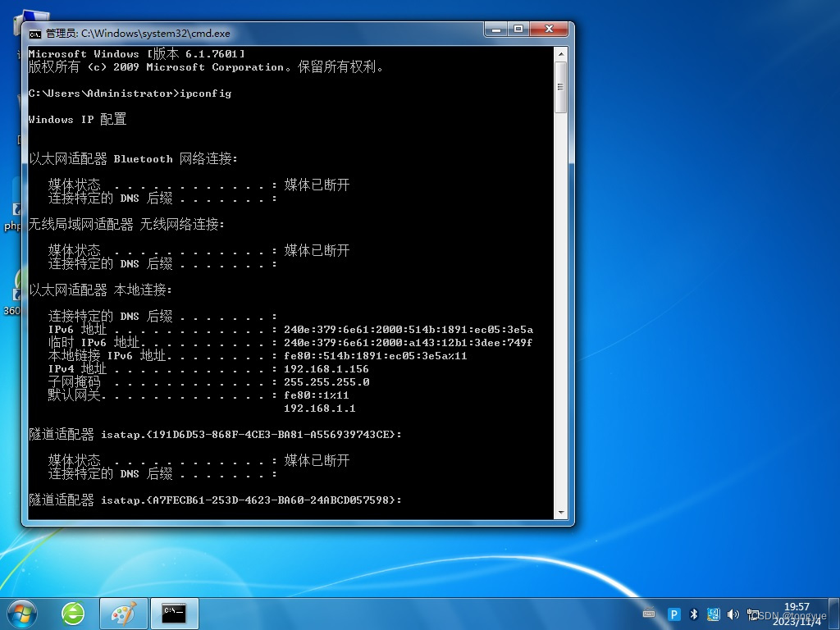Open Bluetooth settings from the system tray
Screen dimensions: 840x630
click(x=694, y=614)
